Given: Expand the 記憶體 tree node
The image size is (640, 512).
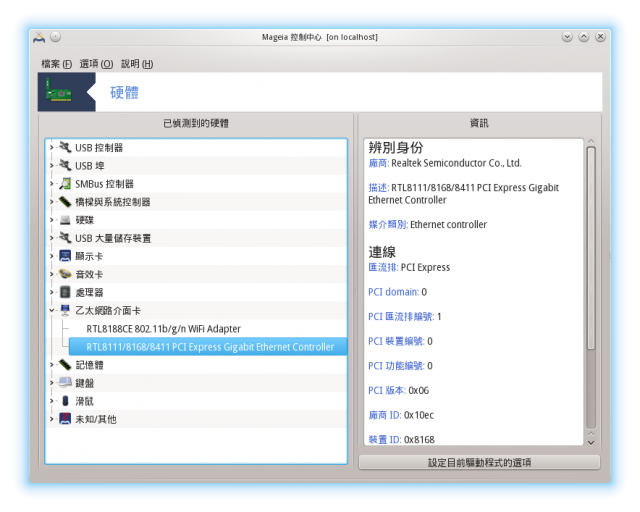Looking at the screenshot, I should [x=51, y=365].
